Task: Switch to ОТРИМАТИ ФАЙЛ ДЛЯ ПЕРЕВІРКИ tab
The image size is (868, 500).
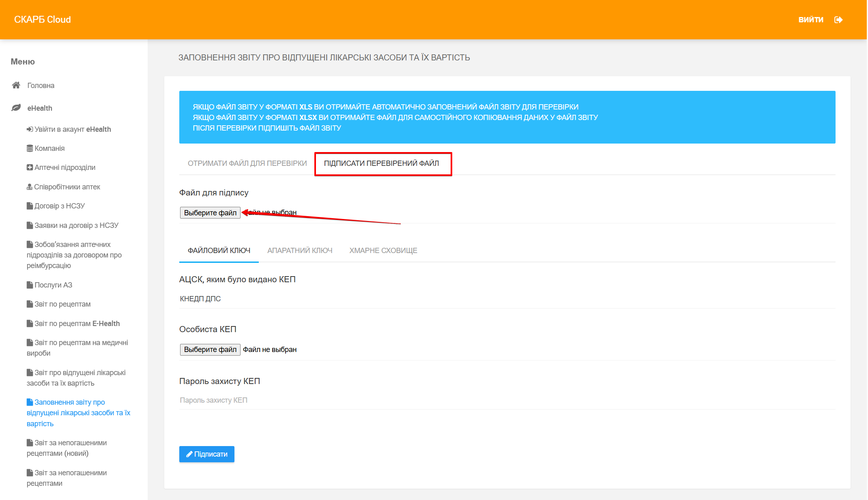Action: (247, 163)
